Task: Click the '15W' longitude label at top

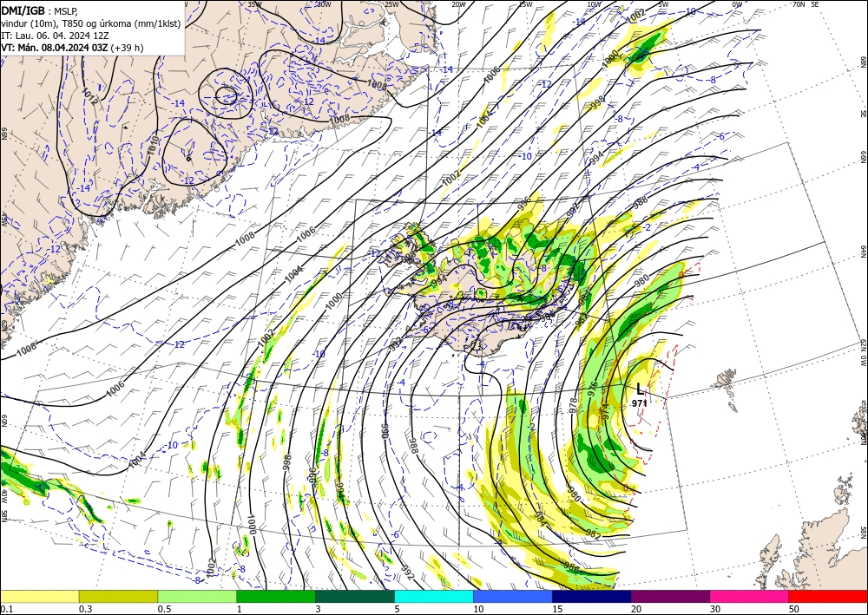Action: (x=525, y=4)
